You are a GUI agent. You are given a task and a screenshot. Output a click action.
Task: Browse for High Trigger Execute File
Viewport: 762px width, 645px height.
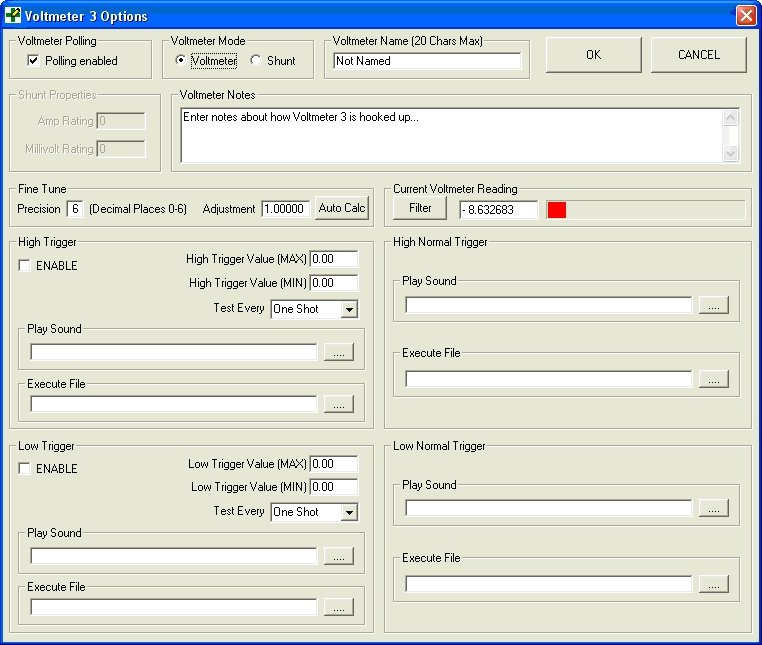[338, 404]
